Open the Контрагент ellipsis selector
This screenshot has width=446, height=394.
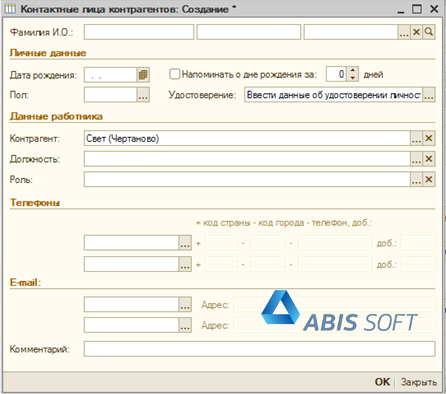pos(416,138)
